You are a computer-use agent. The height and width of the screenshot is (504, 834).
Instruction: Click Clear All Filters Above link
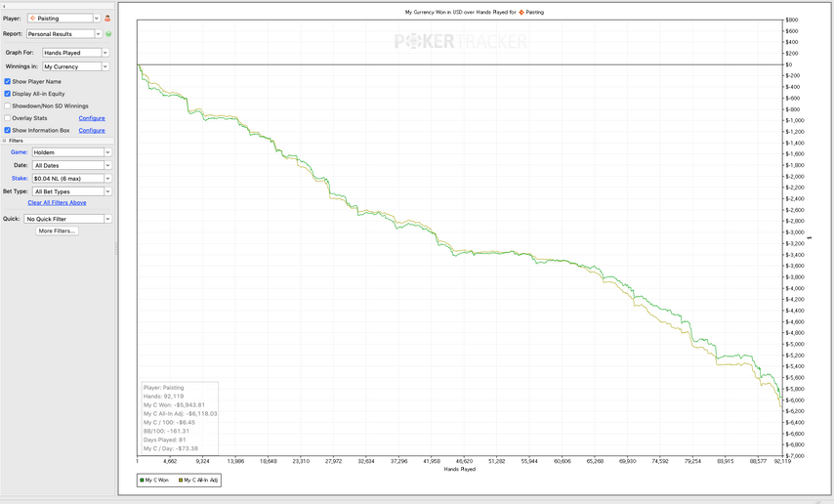tap(57, 203)
